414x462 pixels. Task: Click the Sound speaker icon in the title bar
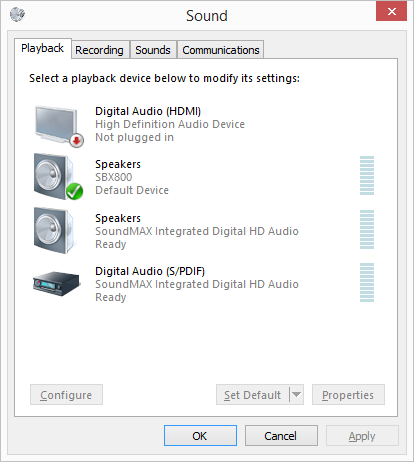(17, 14)
